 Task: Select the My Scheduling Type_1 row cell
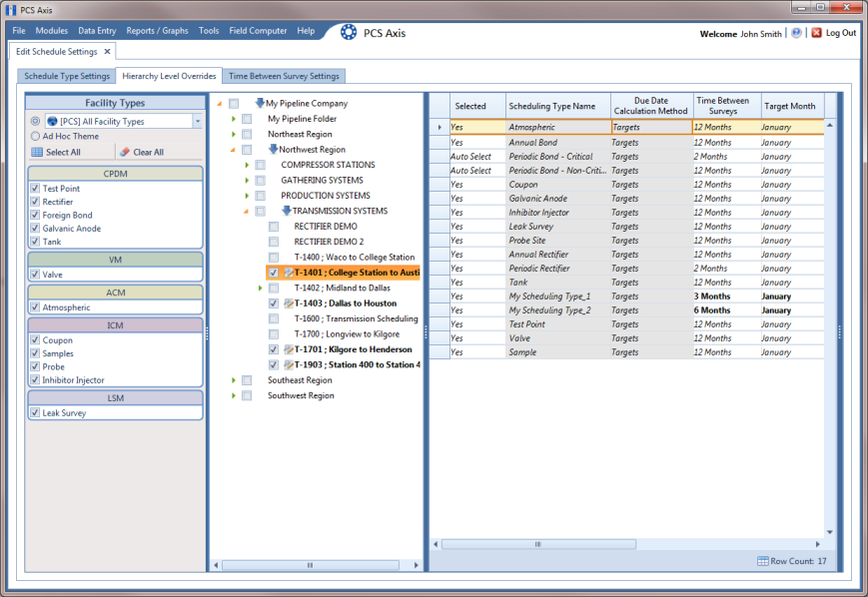click(x=557, y=297)
